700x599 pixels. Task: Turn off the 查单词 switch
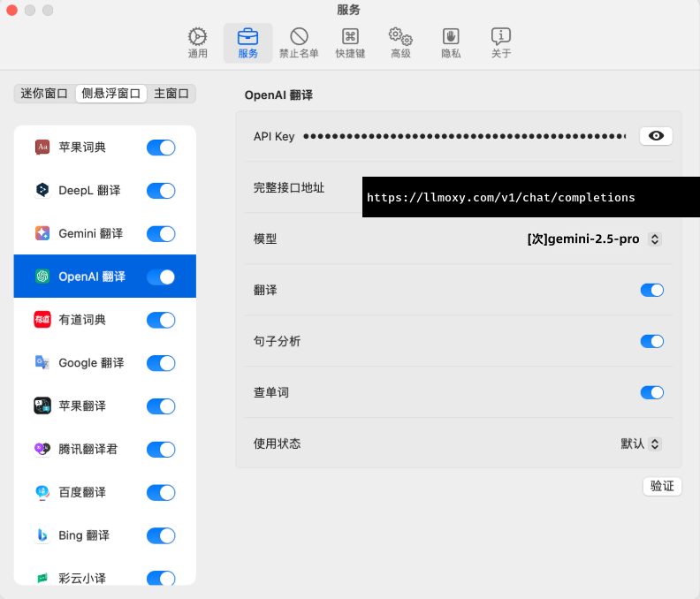(651, 392)
